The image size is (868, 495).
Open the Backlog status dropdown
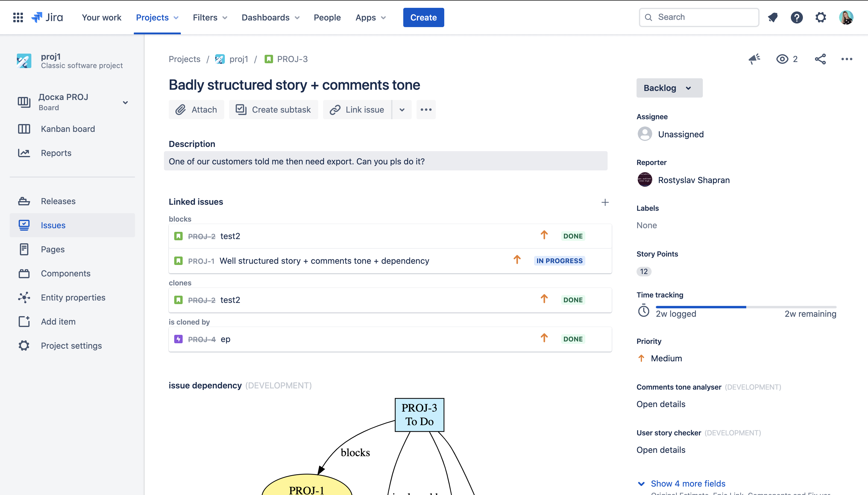coord(669,88)
